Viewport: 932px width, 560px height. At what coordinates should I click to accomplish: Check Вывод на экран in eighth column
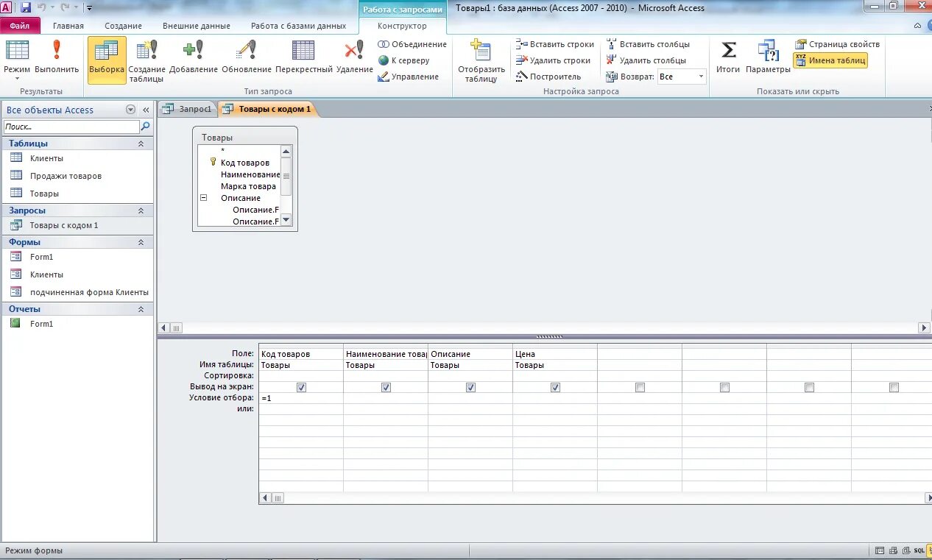point(894,387)
